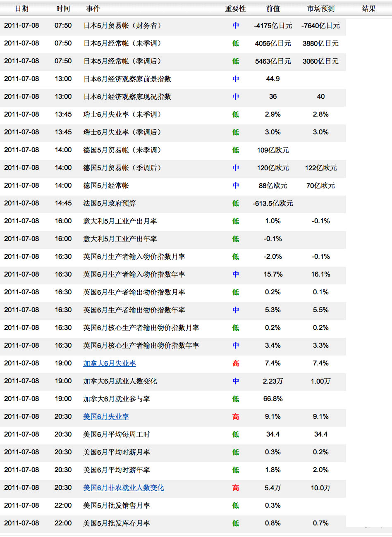Click the 时间 column header
The width and height of the screenshot is (392, 537).
pos(63,9)
